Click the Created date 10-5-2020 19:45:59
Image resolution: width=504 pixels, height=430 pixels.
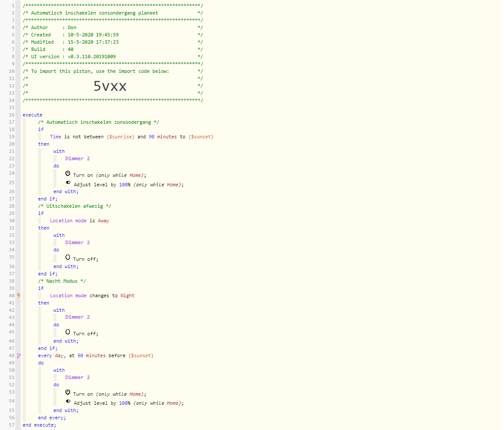click(x=93, y=35)
